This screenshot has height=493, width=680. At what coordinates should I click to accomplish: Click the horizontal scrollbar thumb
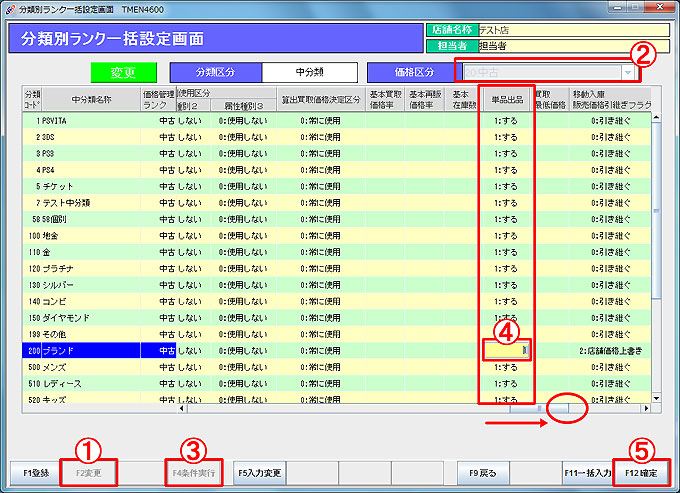click(x=540, y=408)
